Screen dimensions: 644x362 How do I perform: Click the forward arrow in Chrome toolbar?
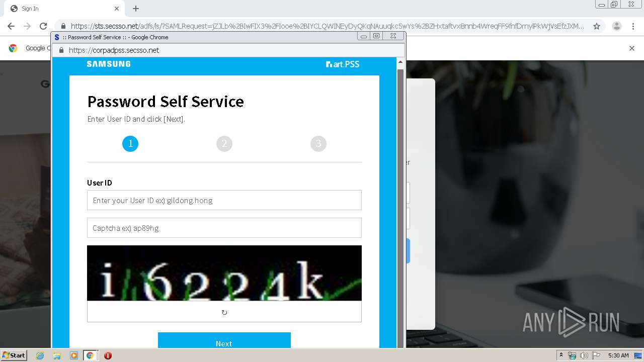[x=27, y=26]
